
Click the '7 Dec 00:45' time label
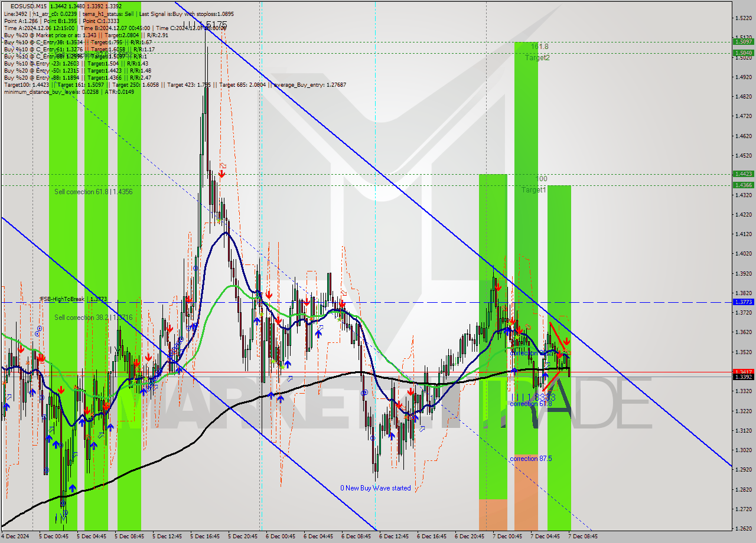point(507,537)
